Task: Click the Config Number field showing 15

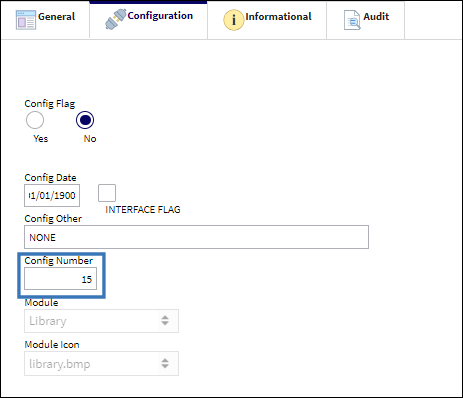Action: pyautogui.click(x=60, y=279)
